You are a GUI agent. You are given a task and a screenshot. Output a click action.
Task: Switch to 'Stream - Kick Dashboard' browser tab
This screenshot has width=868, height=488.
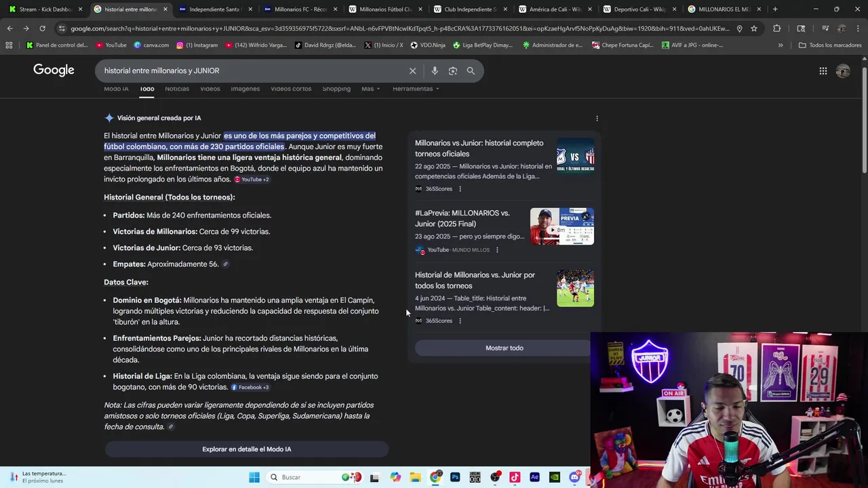click(45, 9)
